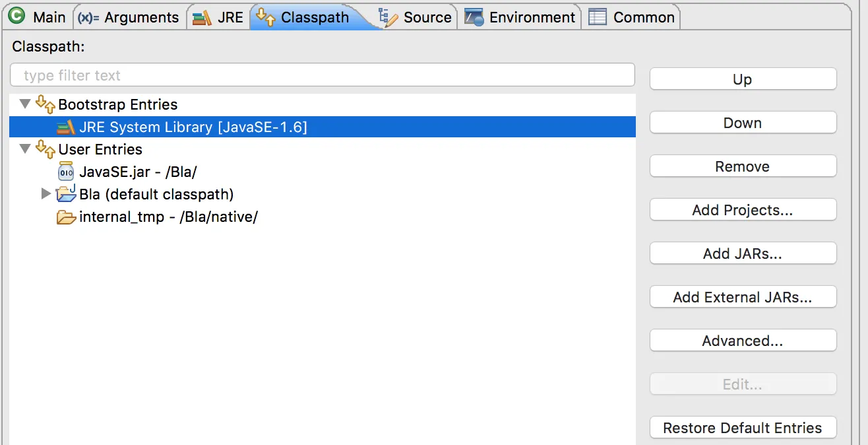Select the internal_tmp - /Bla/native/ entry

click(168, 217)
